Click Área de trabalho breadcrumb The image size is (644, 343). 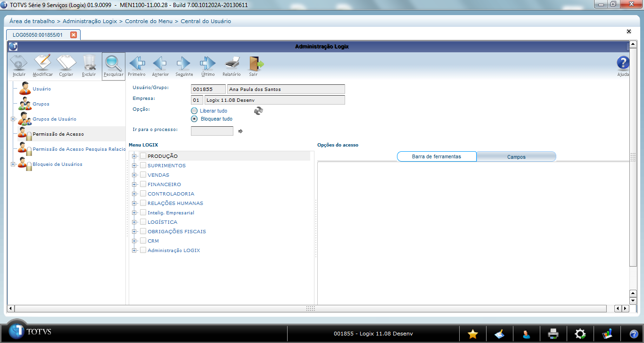click(33, 21)
